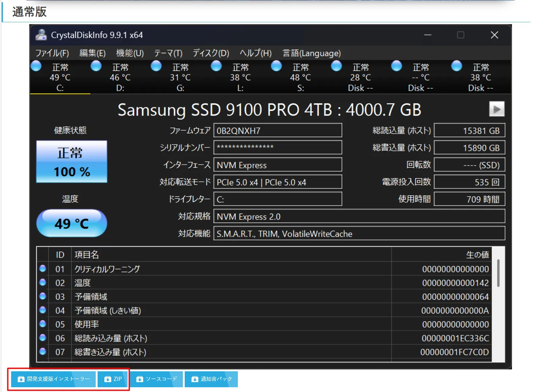This screenshot has width=539, height=392.
Task: Click the status orb in the 03 row
Action: click(42, 296)
